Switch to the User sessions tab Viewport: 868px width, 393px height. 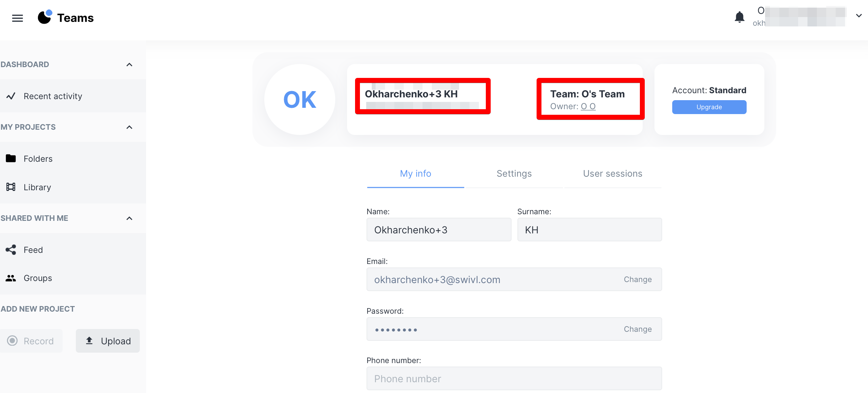[612, 174]
